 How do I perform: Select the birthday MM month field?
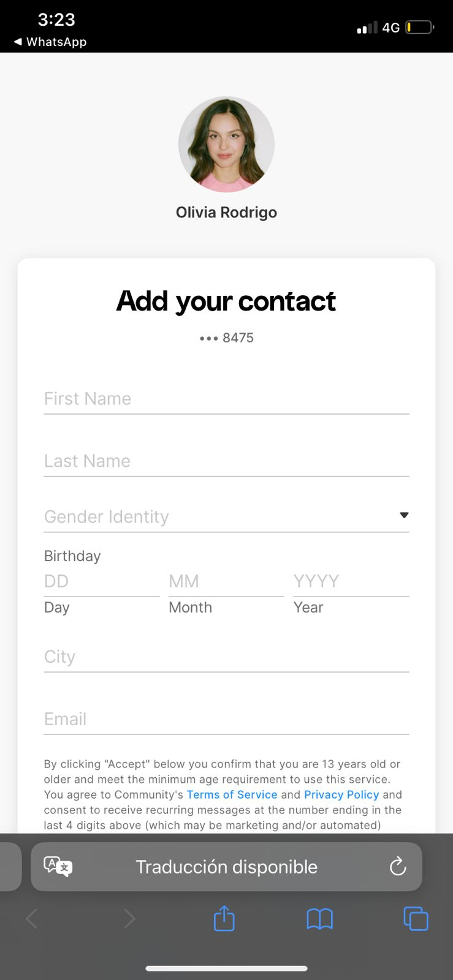coord(226,581)
